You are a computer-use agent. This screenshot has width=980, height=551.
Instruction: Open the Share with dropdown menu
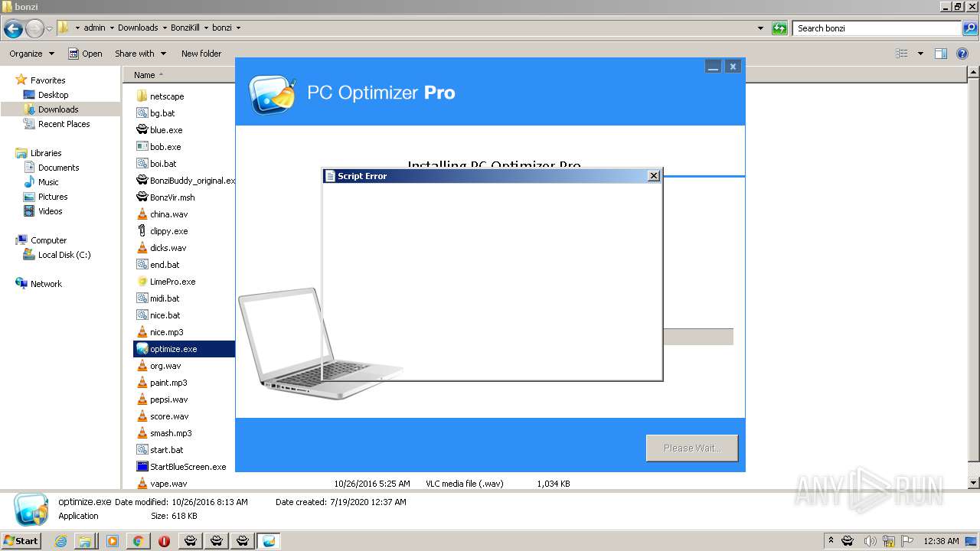point(140,54)
